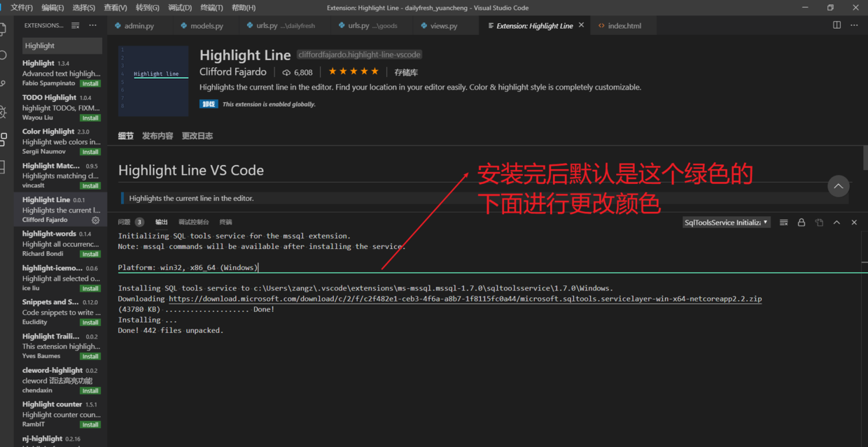Image resolution: width=868 pixels, height=447 pixels.
Task: Open the 查看(V) menu
Action: tap(115, 8)
